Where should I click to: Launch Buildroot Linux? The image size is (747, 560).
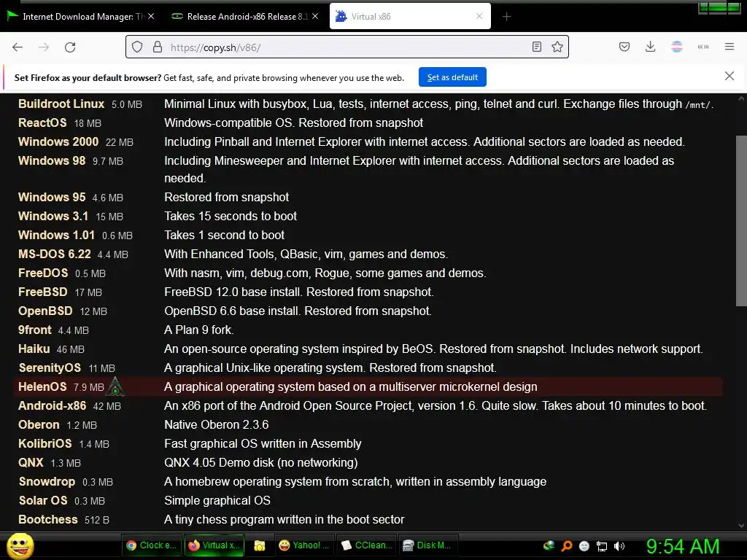(61, 104)
